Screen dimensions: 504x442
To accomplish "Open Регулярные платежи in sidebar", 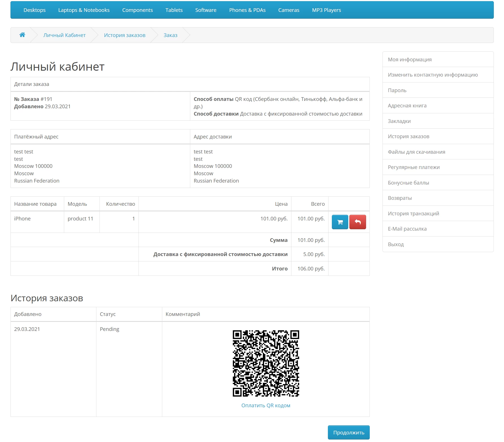I will [x=438, y=167].
